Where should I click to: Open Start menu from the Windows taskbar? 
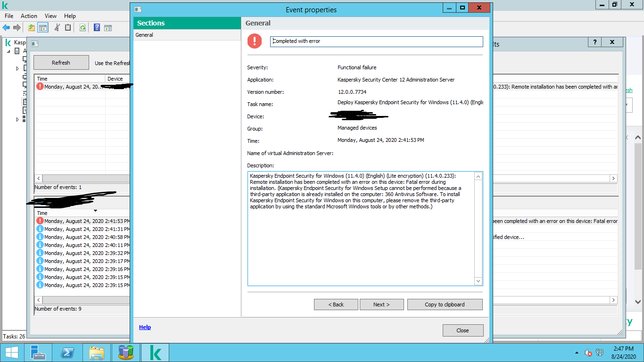point(12,353)
